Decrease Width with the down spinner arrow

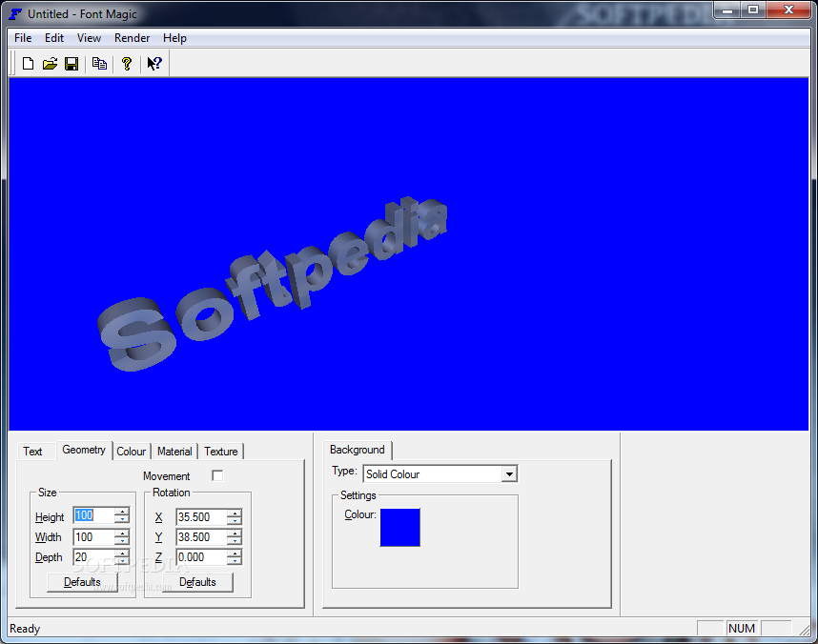click(x=122, y=541)
